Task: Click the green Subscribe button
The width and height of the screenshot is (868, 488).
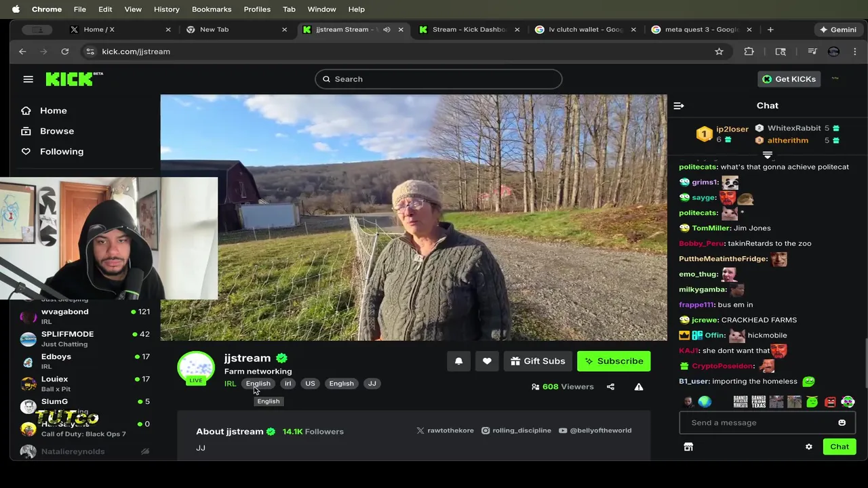Action: pos(614,361)
